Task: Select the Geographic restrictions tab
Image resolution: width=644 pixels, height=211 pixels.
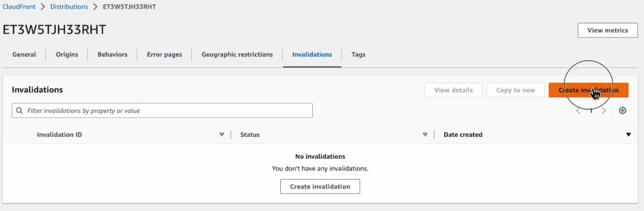Action: (x=237, y=54)
